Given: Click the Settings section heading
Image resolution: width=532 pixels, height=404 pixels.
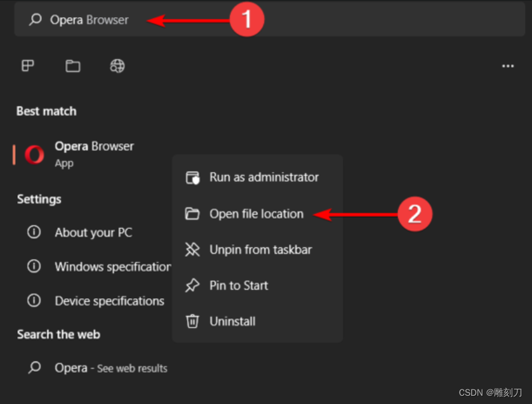Looking at the screenshot, I should point(39,199).
